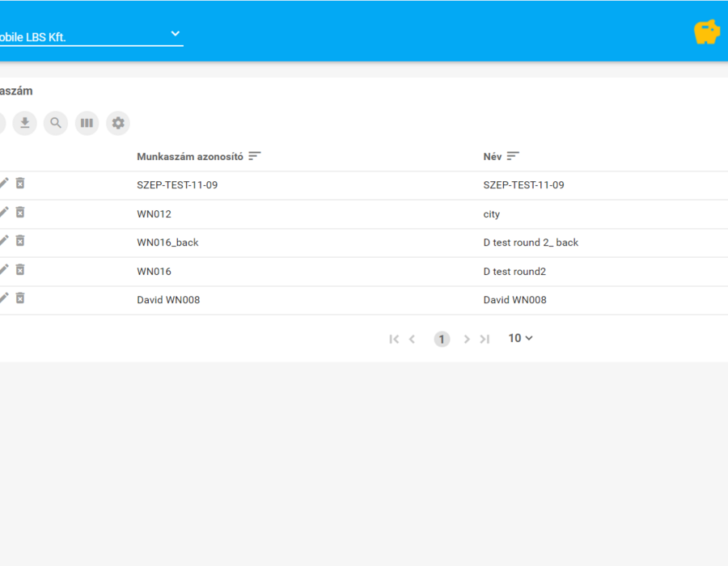Delete the David WN008 row

20,298
